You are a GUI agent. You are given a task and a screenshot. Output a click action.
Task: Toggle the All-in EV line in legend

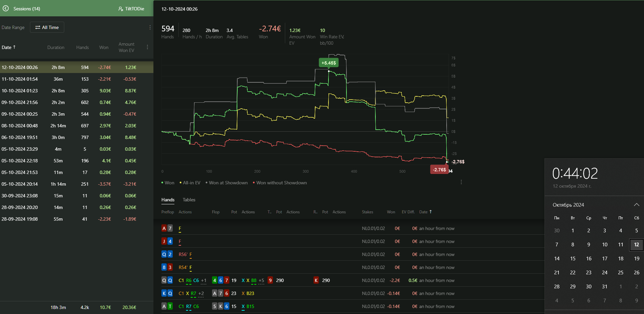coord(190,183)
